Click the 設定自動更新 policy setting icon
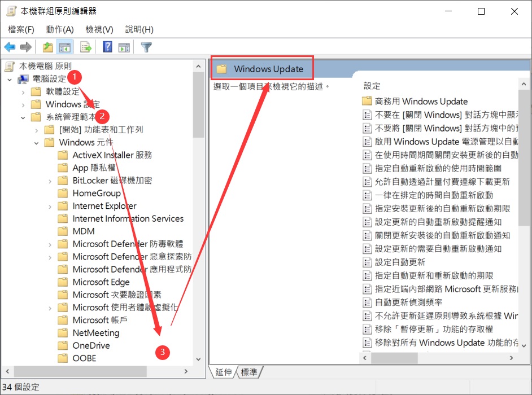The width and height of the screenshot is (532, 395). (367, 262)
